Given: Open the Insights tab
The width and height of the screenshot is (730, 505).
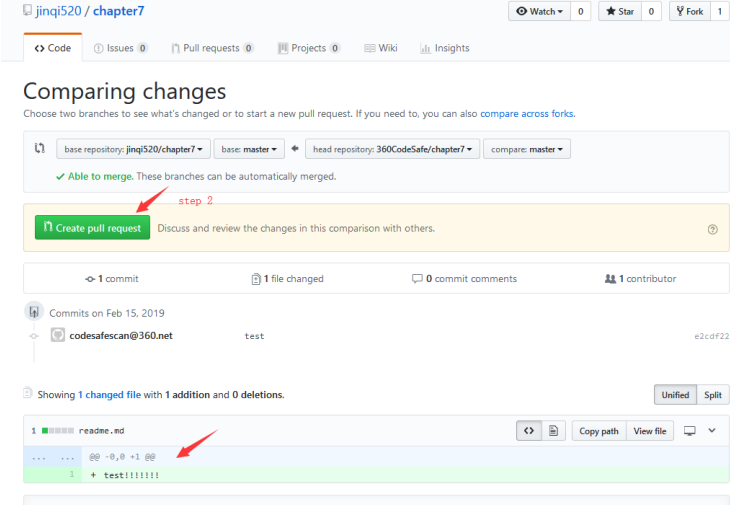Looking at the screenshot, I should [x=445, y=48].
